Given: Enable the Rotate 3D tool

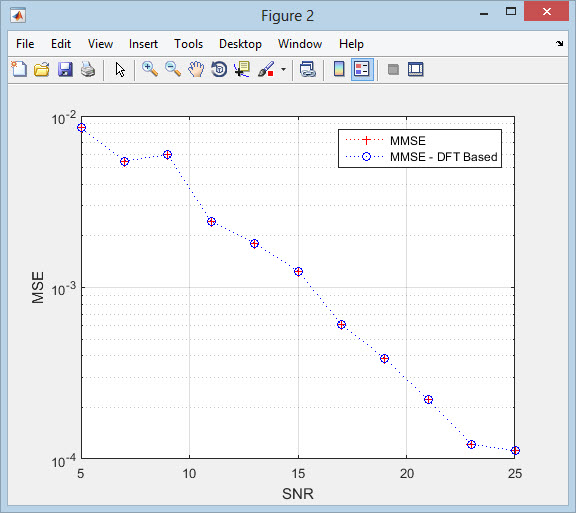Looking at the screenshot, I should [219, 69].
